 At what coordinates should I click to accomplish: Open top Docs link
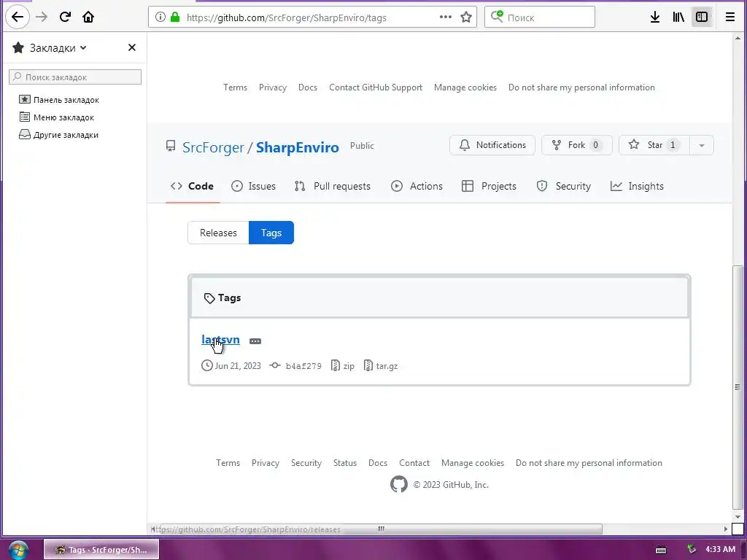pos(308,87)
